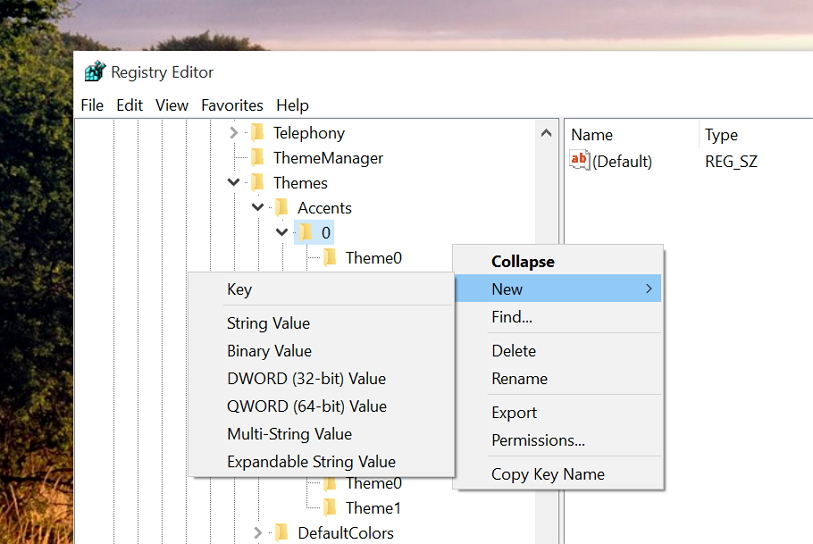Click the Accents folder icon

[x=282, y=207]
